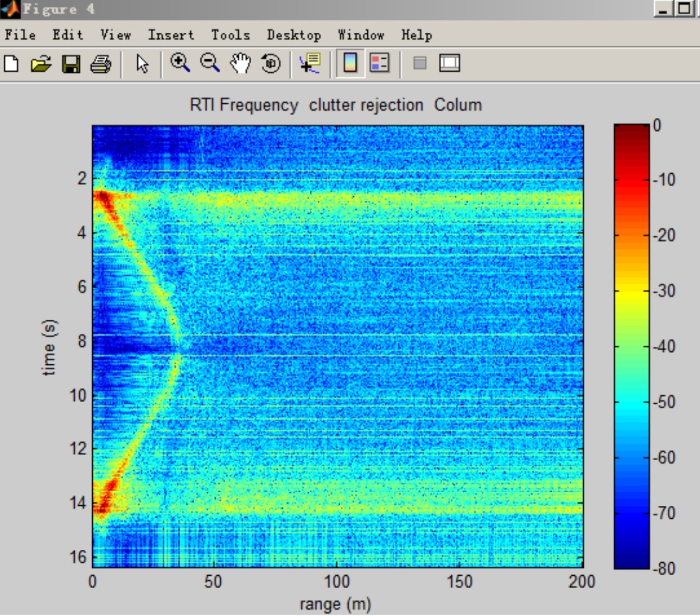Click the New Figure toolbar icon
700x616 pixels.
pyautogui.click(x=11, y=64)
